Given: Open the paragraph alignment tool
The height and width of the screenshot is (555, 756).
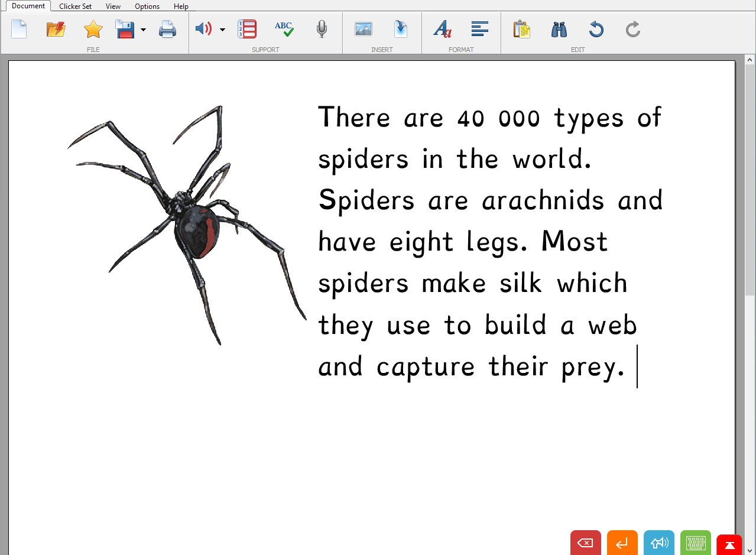Looking at the screenshot, I should pos(479,28).
